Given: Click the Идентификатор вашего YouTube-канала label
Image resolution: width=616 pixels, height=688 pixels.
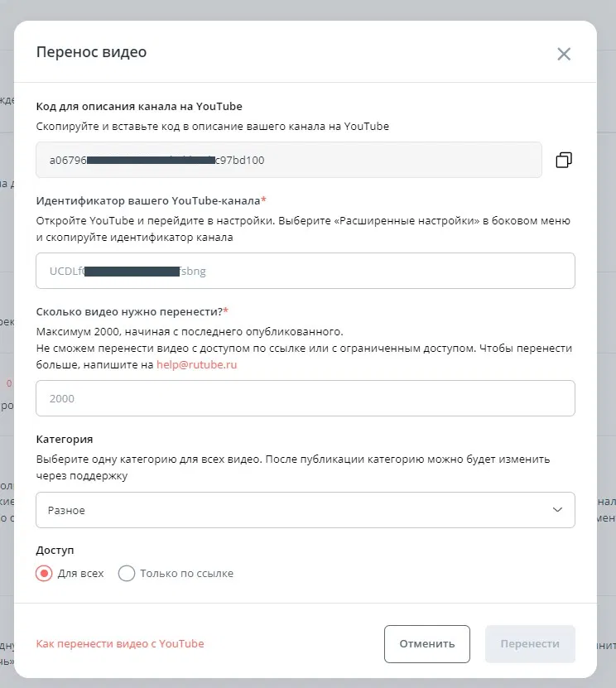Looking at the screenshot, I should pyautogui.click(x=149, y=200).
